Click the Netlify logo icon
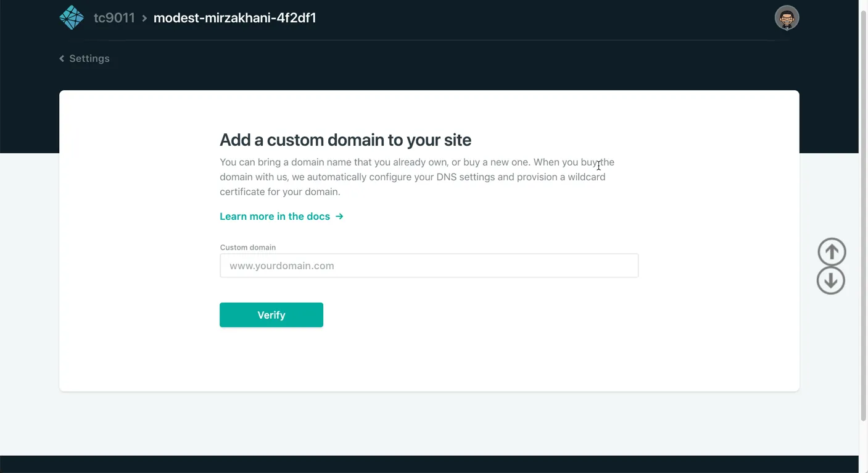Viewport: 868px width, 473px height. coord(72,18)
